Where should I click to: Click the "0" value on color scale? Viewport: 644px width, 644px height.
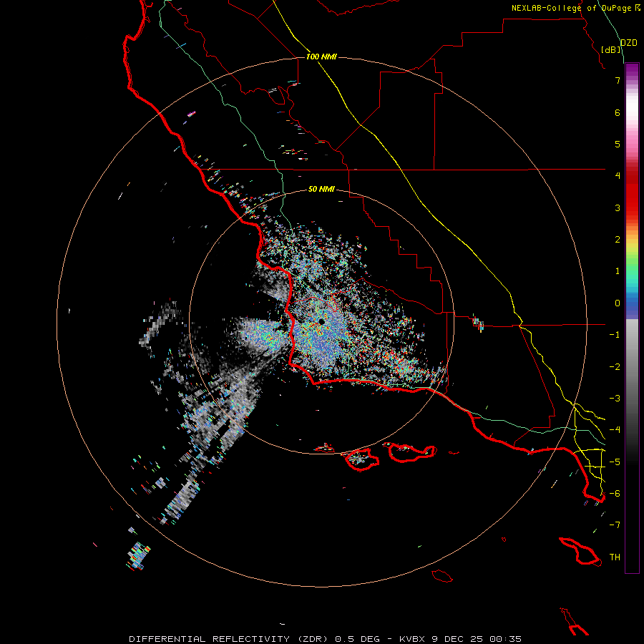[x=618, y=303]
